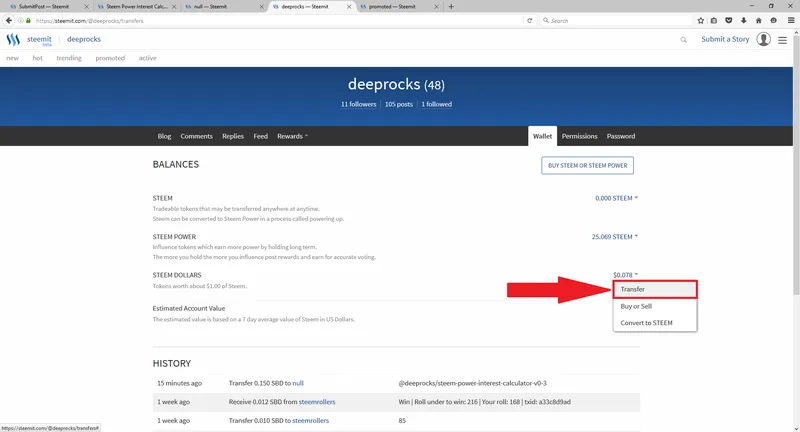Open a new browser tab
This screenshot has height=432, width=800.
coord(451,7)
